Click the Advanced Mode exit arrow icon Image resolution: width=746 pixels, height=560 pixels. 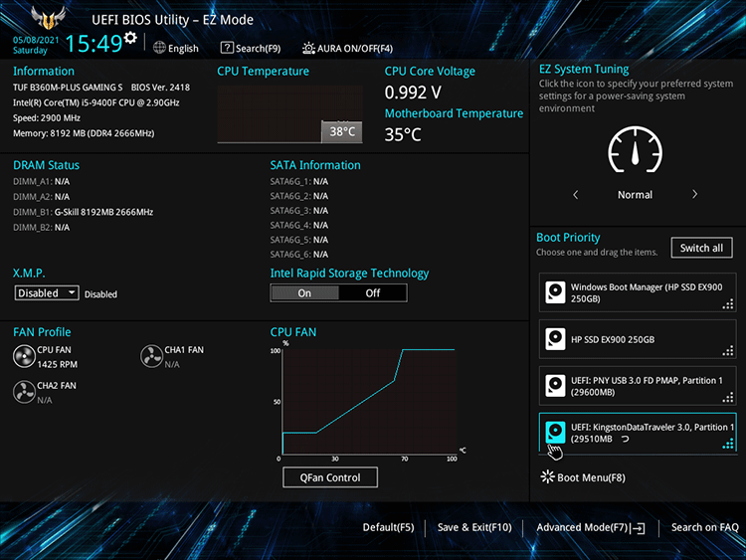[638, 527]
